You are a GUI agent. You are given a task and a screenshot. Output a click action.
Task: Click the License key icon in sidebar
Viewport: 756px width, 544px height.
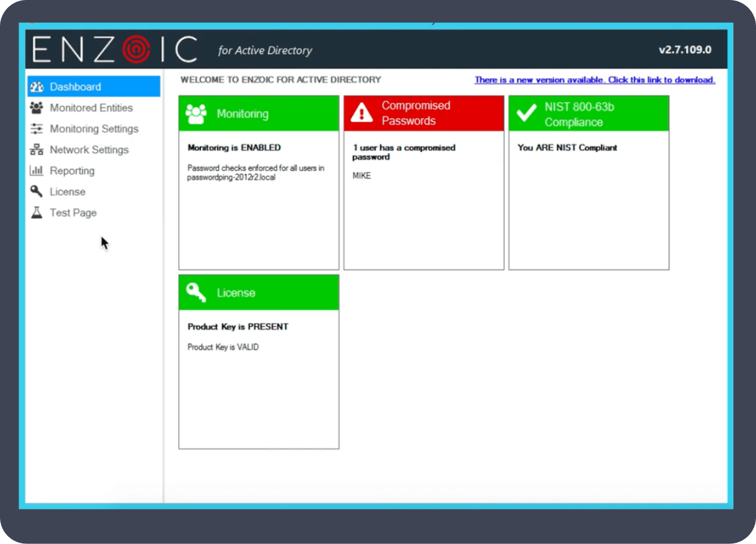pos(37,191)
